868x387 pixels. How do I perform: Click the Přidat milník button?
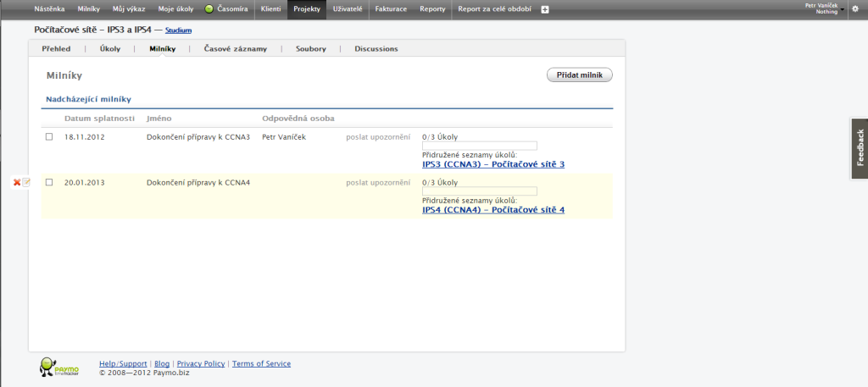tap(580, 75)
